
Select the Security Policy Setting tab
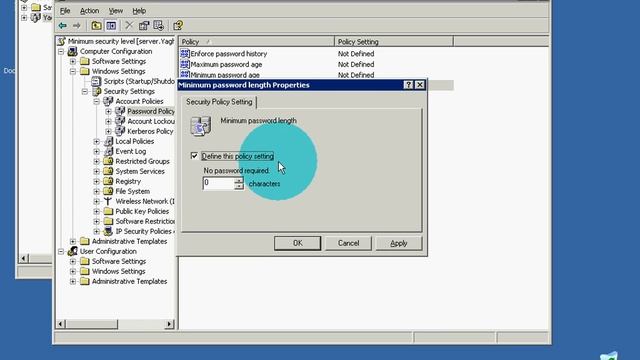[219, 102]
